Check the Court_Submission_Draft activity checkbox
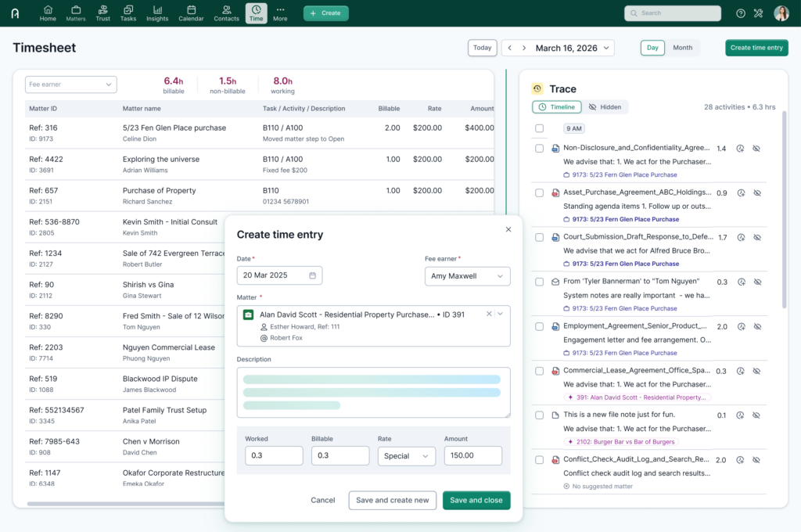This screenshot has height=532, width=801. point(540,238)
